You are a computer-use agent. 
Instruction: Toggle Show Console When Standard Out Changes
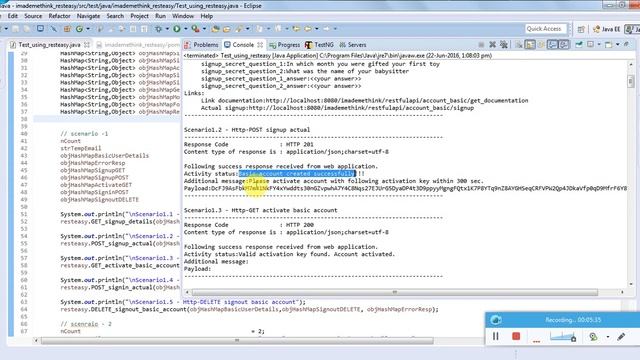click(552, 44)
